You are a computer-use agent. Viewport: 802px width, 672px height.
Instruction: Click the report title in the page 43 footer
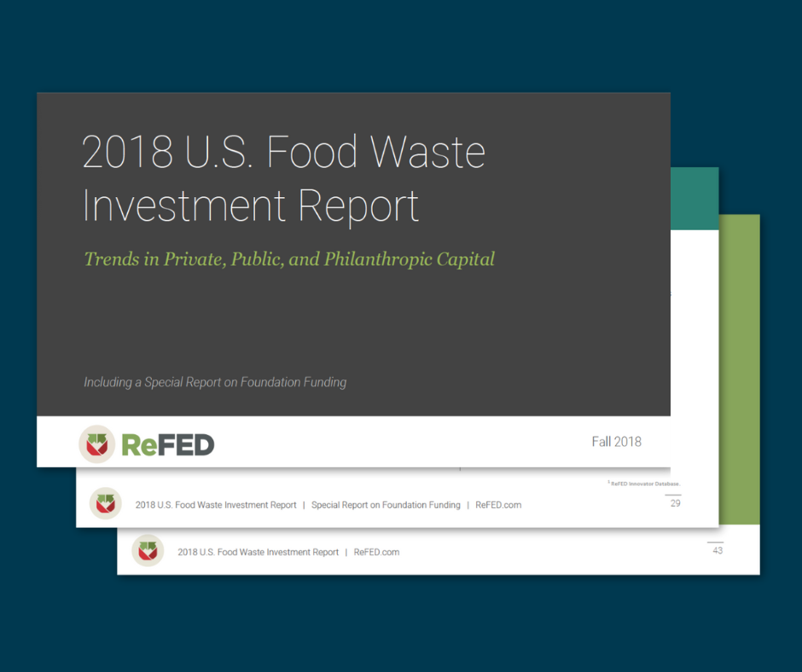click(x=258, y=552)
